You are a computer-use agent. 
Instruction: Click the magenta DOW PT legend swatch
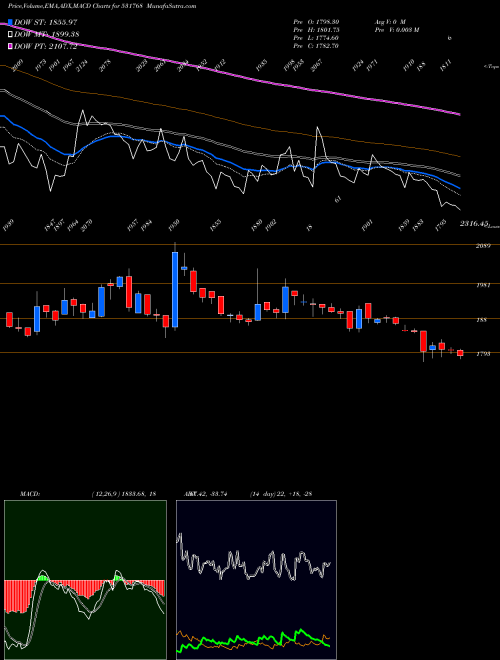[x=10, y=46]
